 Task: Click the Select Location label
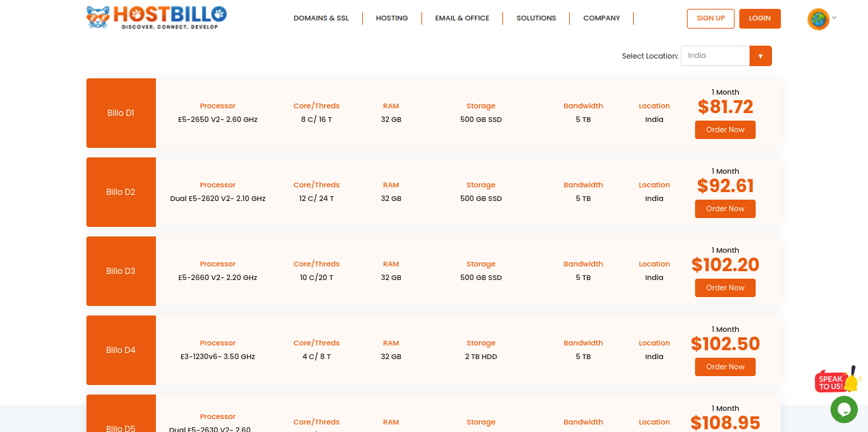pos(650,56)
